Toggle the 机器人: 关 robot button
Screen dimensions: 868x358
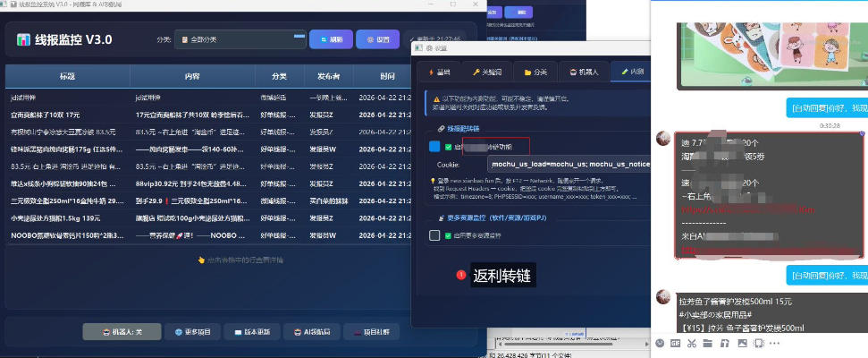coord(122,332)
